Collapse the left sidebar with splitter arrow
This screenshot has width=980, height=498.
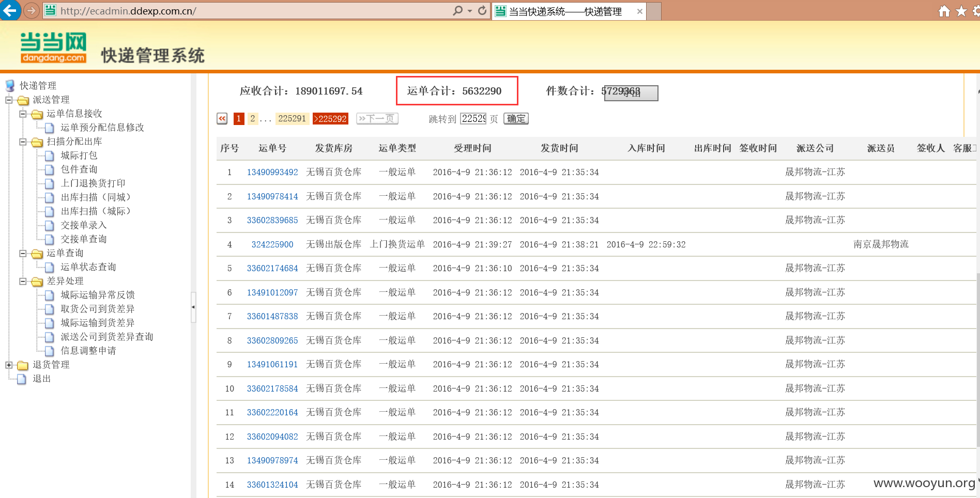coord(193,307)
